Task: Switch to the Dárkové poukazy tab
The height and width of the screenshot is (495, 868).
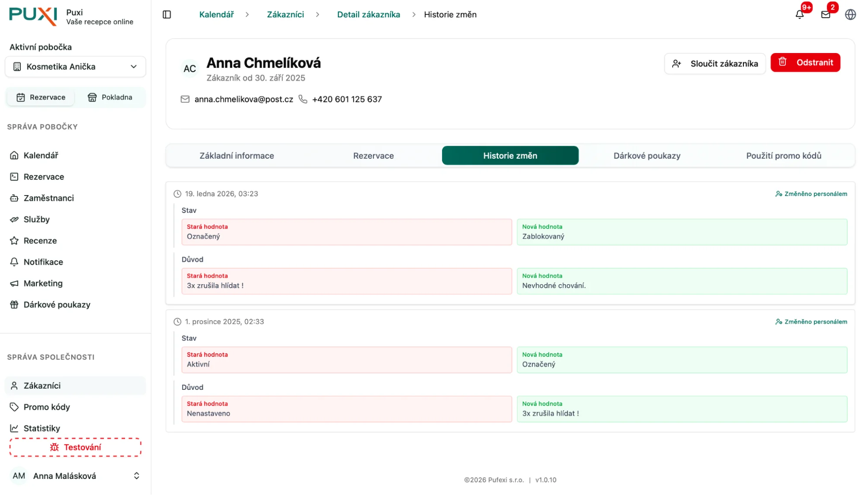Action: click(x=647, y=156)
